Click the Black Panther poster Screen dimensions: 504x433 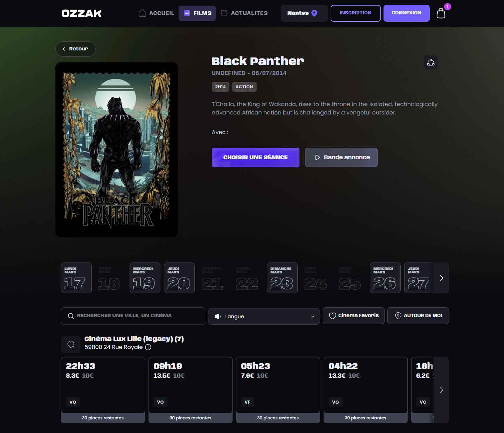(117, 150)
